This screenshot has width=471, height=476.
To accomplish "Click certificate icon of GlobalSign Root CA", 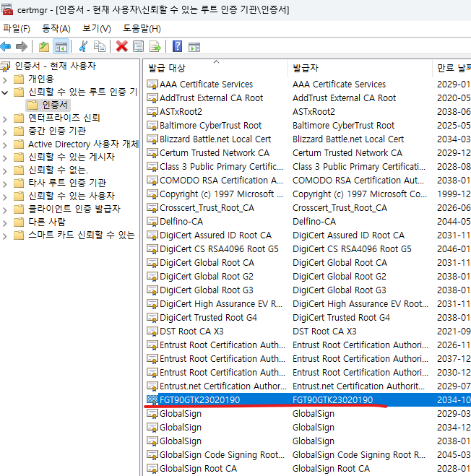I will (x=152, y=468).
